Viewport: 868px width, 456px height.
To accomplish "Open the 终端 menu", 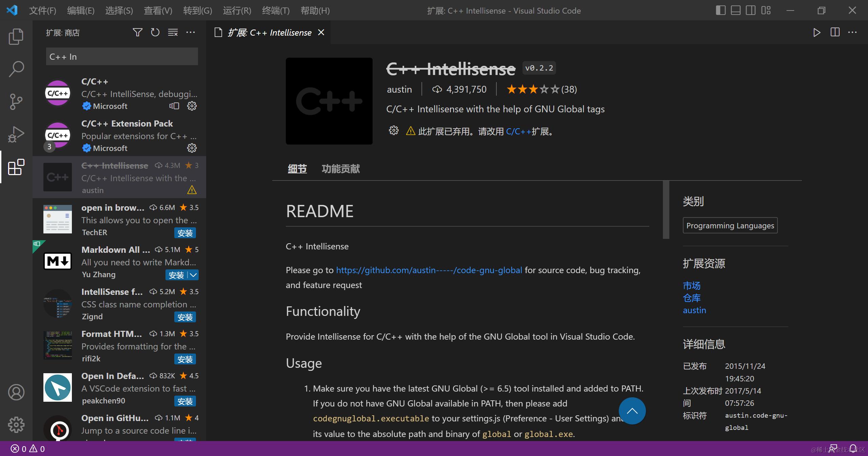I will [275, 11].
